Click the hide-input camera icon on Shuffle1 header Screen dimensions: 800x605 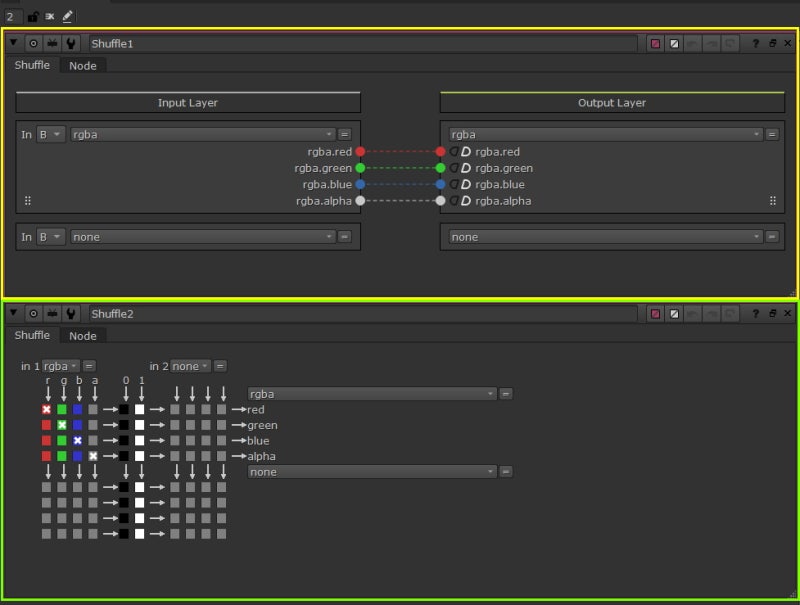[51, 43]
